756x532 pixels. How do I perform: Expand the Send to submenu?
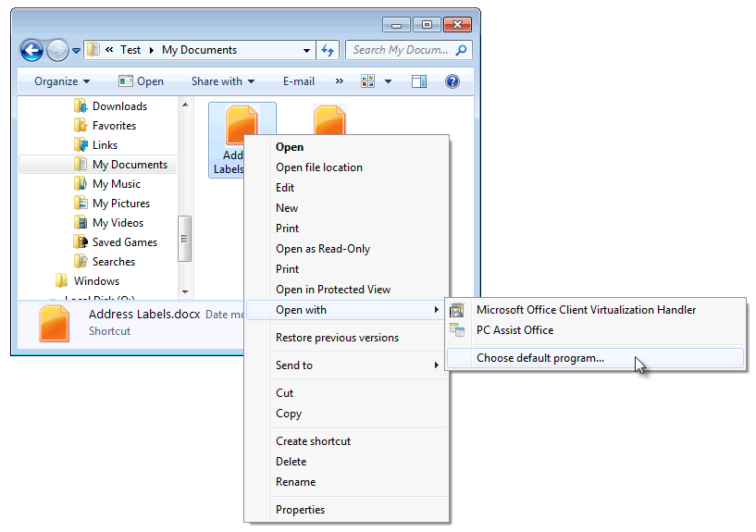(347, 365)
